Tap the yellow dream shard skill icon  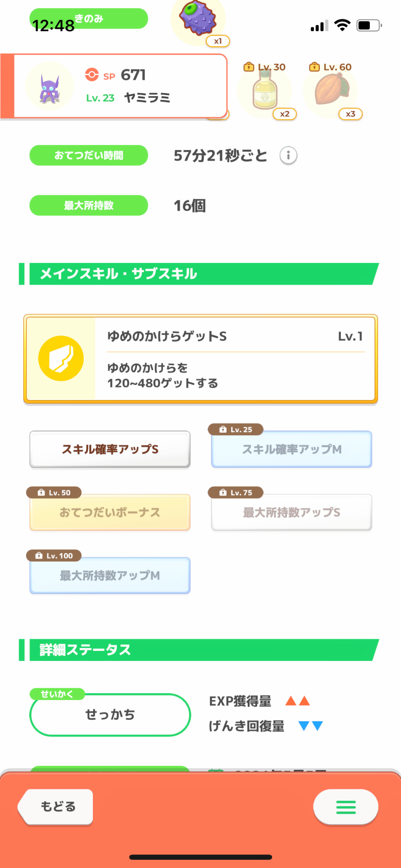point(61,358)
